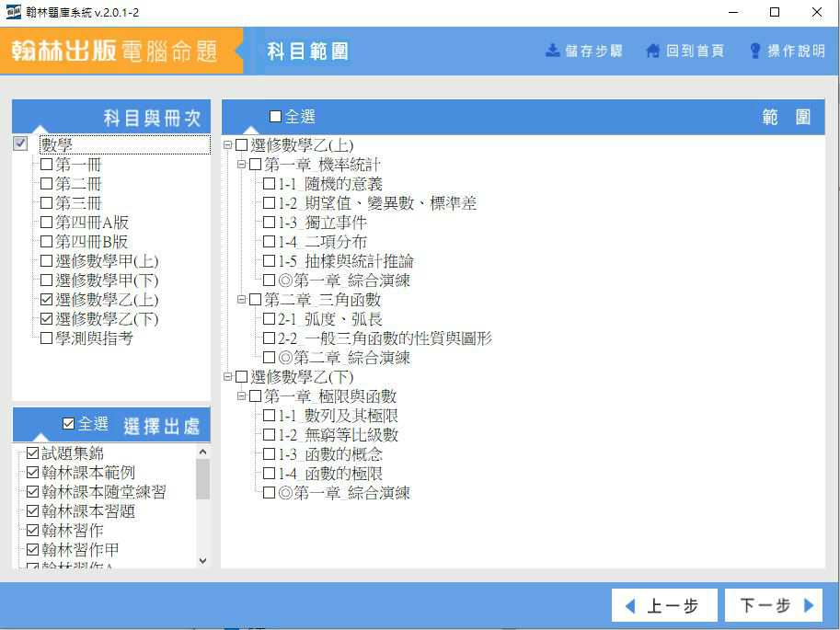Uncheck 選修數學乙(上) in the subject list

point(47,300)
